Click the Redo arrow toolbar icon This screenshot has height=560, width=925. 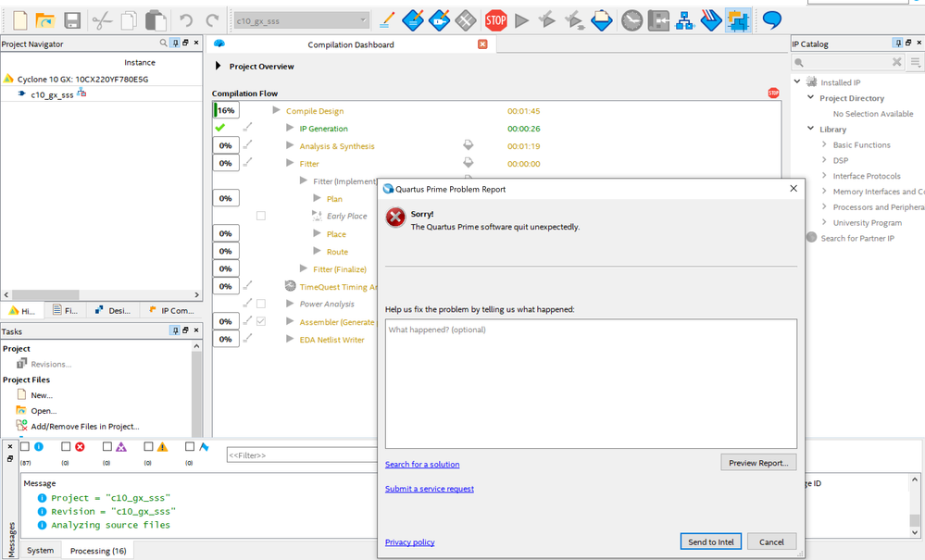tap(212, 20)
